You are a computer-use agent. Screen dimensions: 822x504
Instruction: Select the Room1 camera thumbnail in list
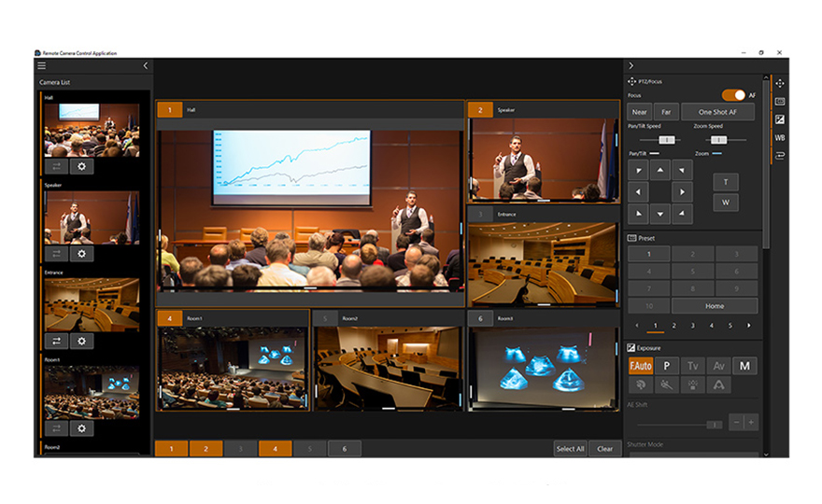92,391
